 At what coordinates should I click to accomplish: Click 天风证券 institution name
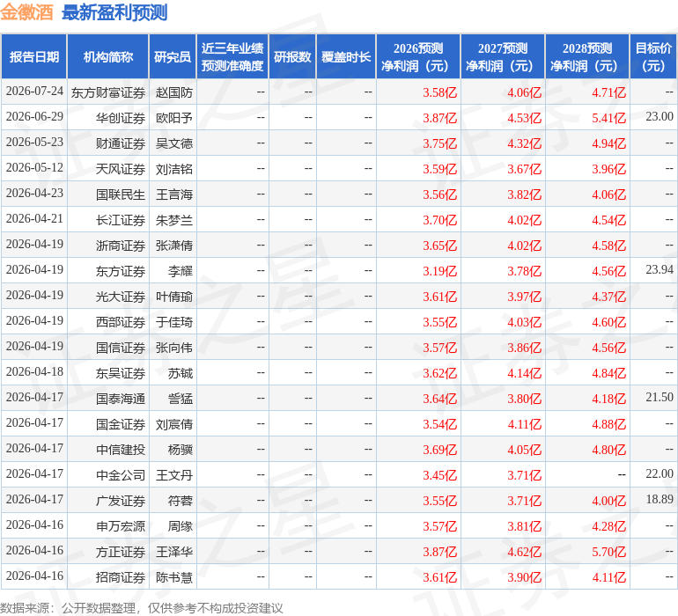coord(121,169)
